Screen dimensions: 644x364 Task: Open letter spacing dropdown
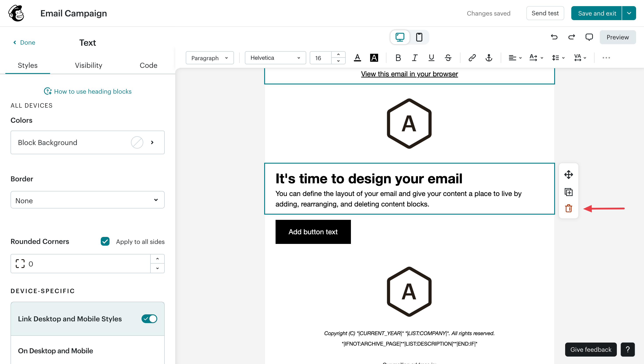point(580,58)
